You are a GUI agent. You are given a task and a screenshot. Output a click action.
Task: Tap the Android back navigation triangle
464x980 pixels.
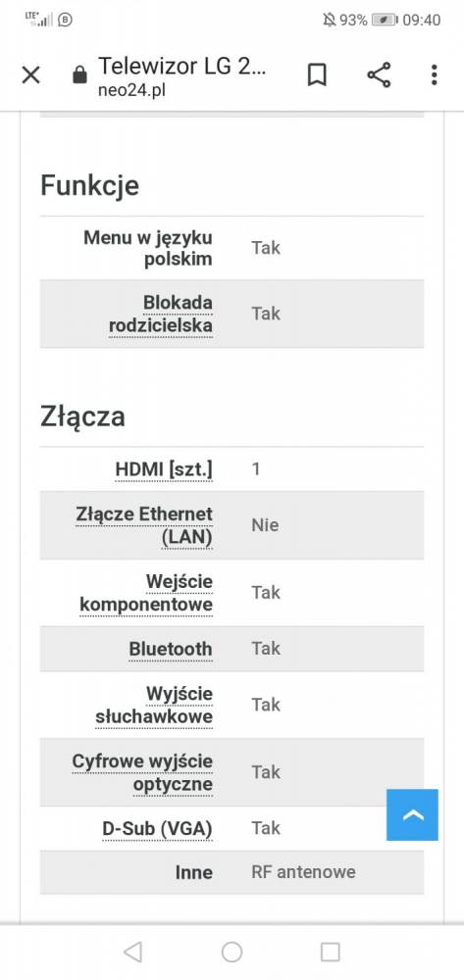coord(132,952)
